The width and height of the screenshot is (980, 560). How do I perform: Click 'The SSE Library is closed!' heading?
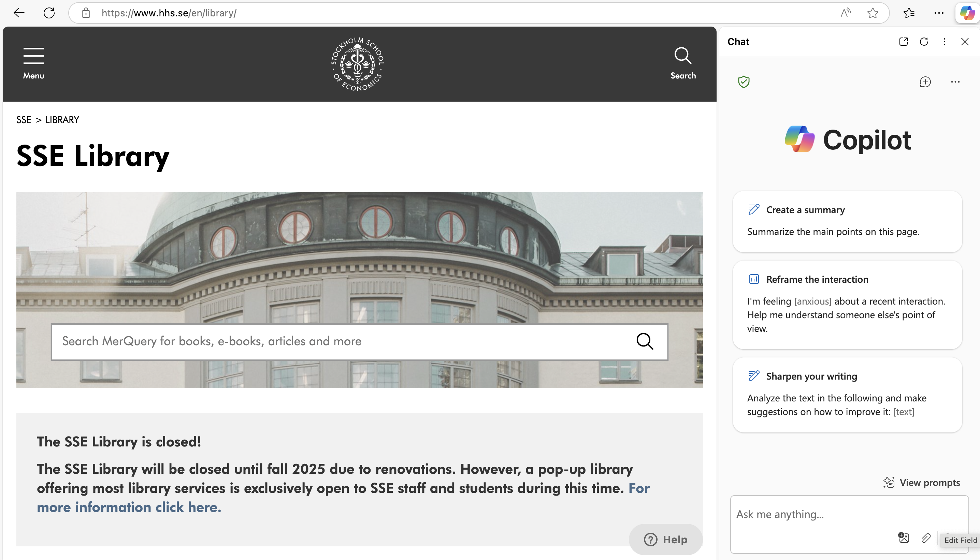(x=119, y=442)
